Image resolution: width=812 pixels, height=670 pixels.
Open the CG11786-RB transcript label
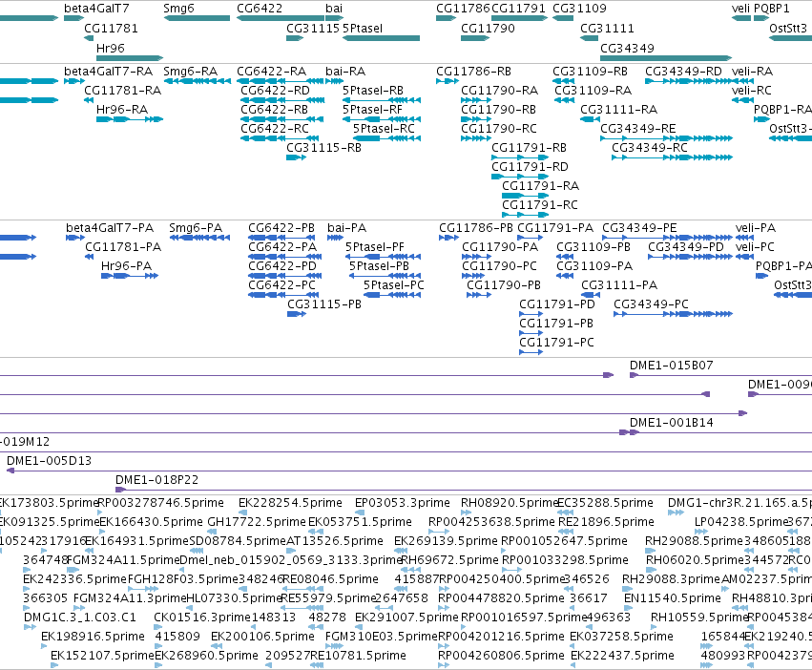tap(473, 72)
